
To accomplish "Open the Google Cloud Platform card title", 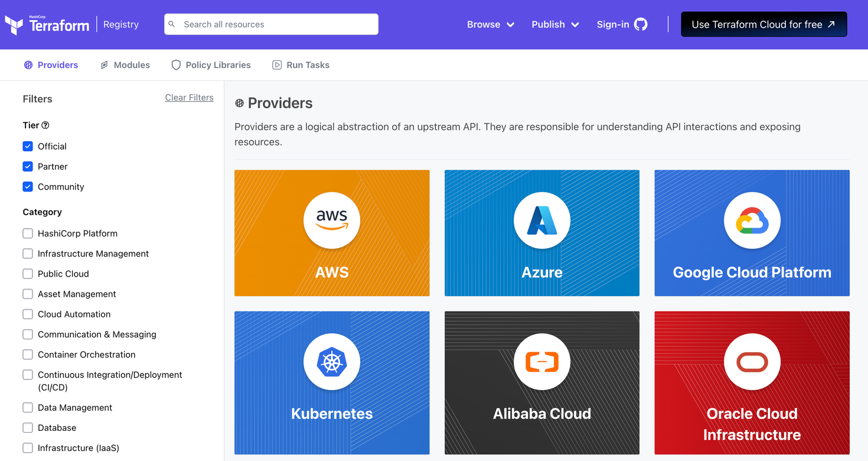I will [x=752, y=272].
